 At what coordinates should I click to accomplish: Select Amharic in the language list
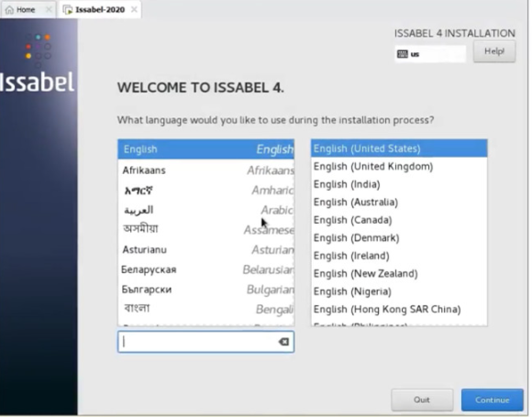coord(206,191)
